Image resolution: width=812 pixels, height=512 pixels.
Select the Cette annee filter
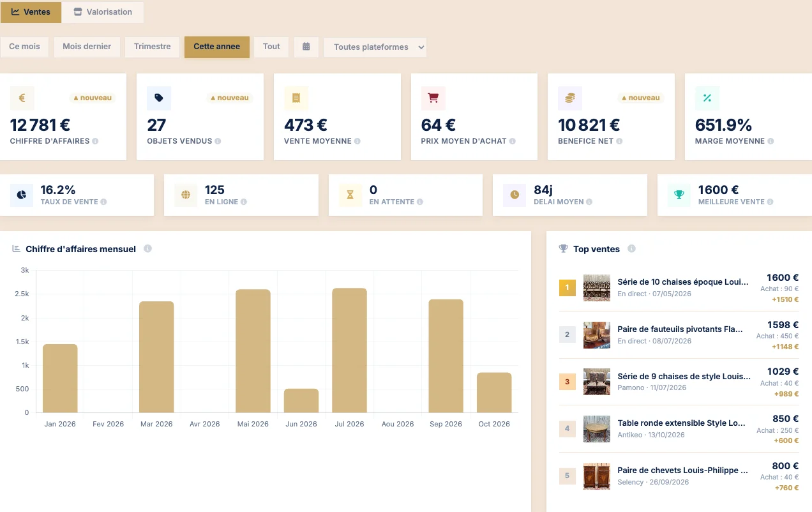[217, 47]
